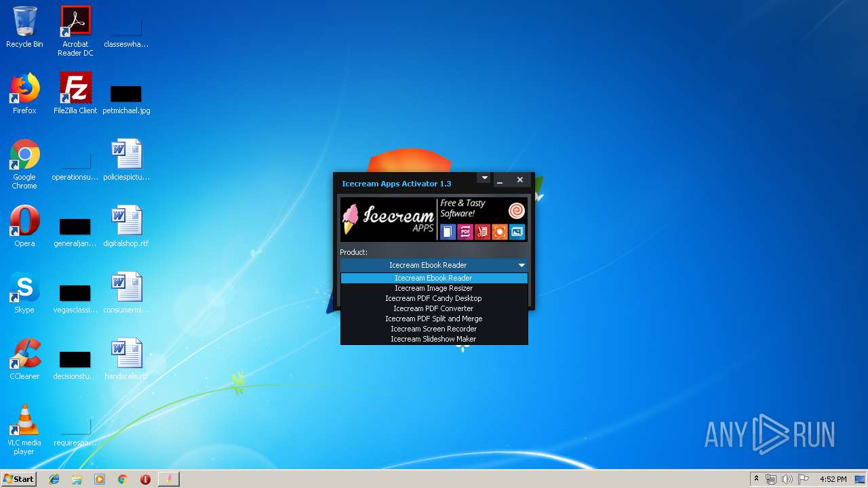Click the red spiral logo in banner
The height and width of the screenshot is (488, 868).
coord(516,210)
